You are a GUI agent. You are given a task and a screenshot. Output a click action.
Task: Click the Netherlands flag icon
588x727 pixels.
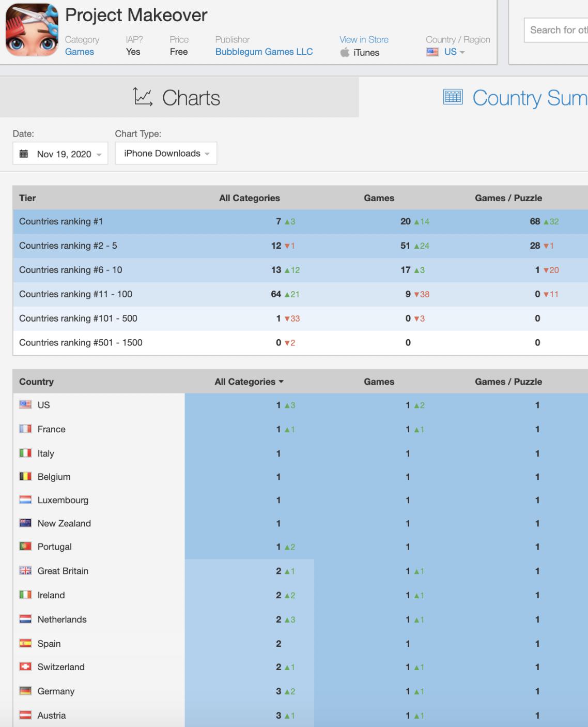[25, 619]
